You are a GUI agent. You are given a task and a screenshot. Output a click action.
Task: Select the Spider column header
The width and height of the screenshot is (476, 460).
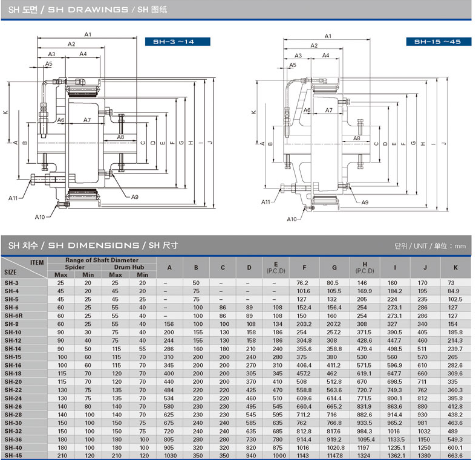coord(74,267)
